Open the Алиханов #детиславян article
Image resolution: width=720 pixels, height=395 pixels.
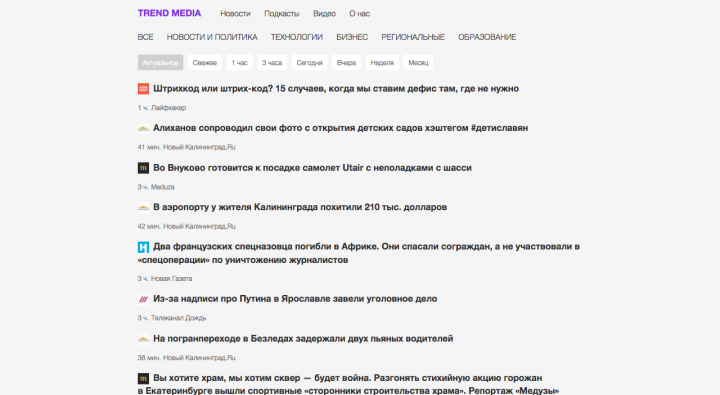coord(341,128)
